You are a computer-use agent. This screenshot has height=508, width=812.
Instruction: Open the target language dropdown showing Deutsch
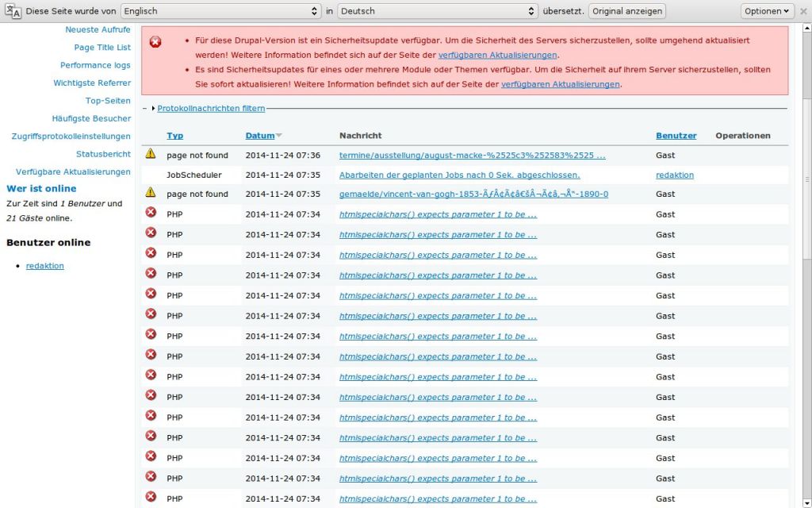pos(438,11)
